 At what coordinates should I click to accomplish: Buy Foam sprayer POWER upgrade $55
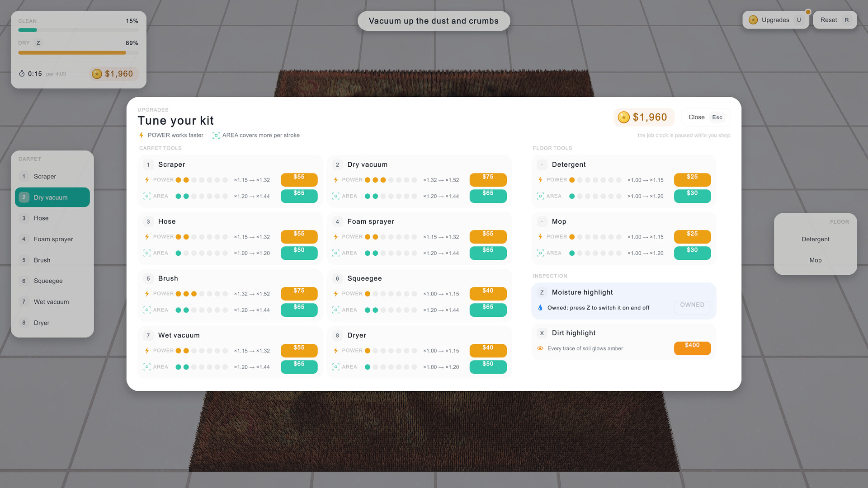488,236
